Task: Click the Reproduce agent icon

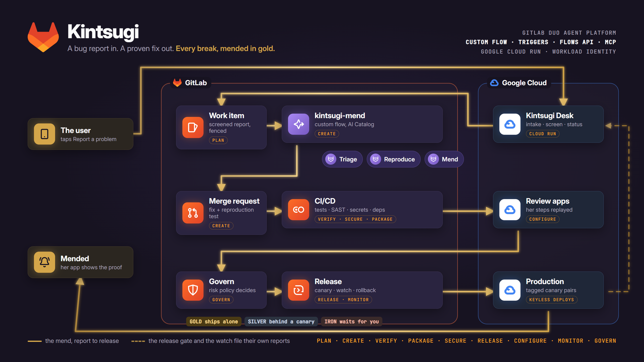Action: coord(376,159)
